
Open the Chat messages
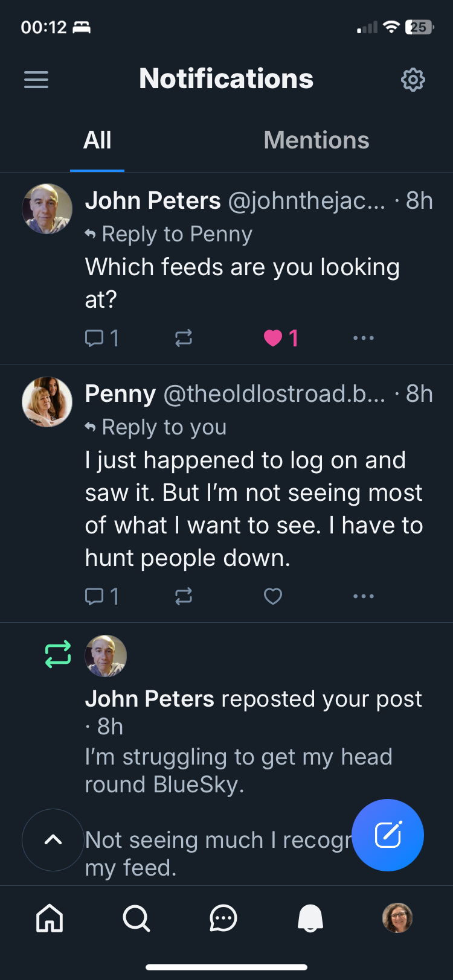[x=223, y=918]
